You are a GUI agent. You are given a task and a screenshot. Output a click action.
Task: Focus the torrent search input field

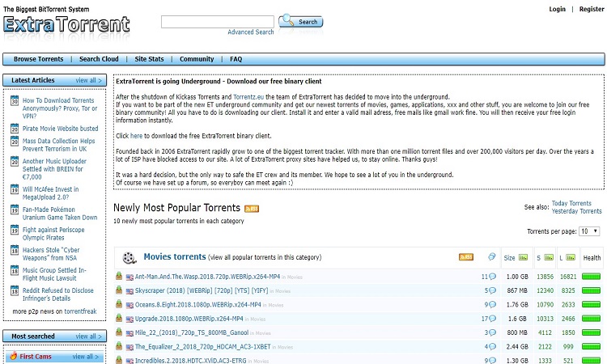click(x=218, y=22)
